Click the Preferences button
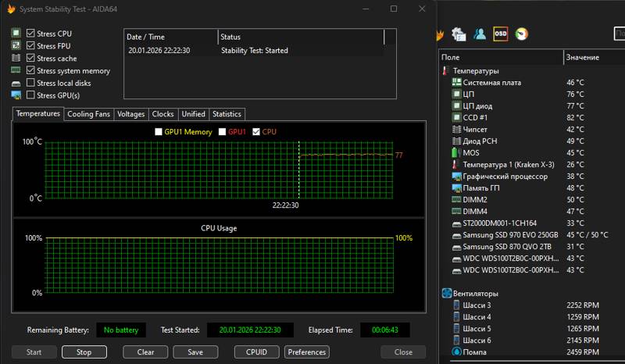625x364 pixels. pyautogui.click(x=306, y=352)
